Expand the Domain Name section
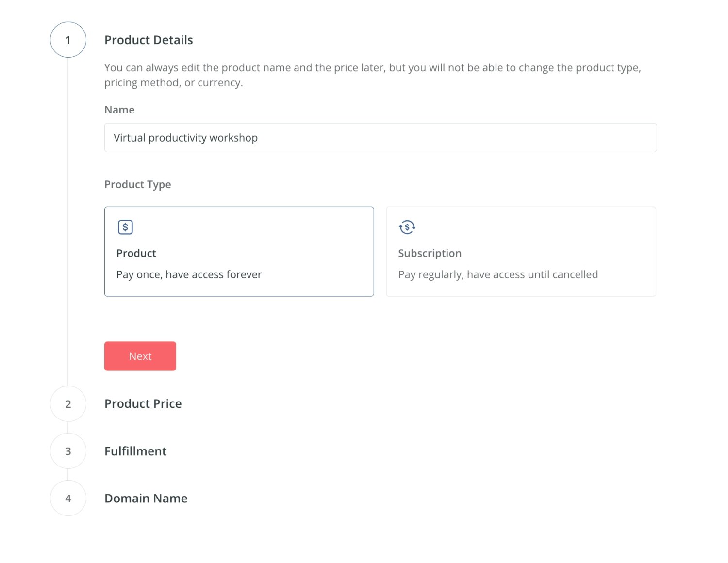 click(146, 498)
